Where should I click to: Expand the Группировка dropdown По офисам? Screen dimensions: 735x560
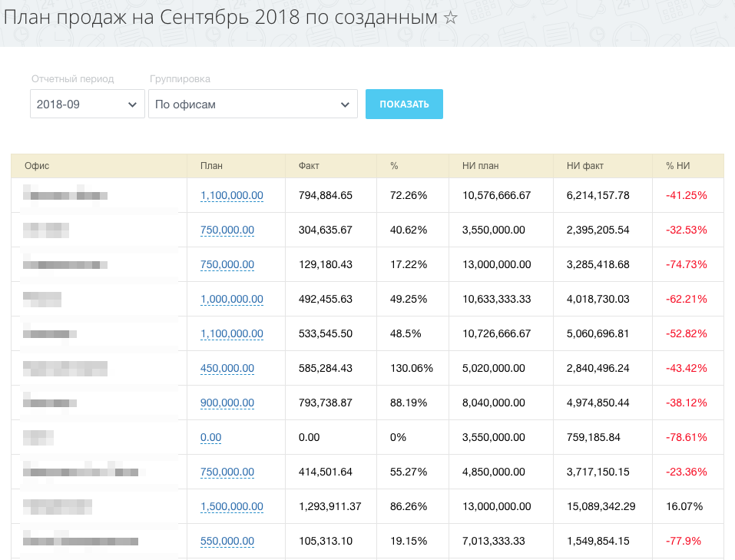click(x=253, y=104)
